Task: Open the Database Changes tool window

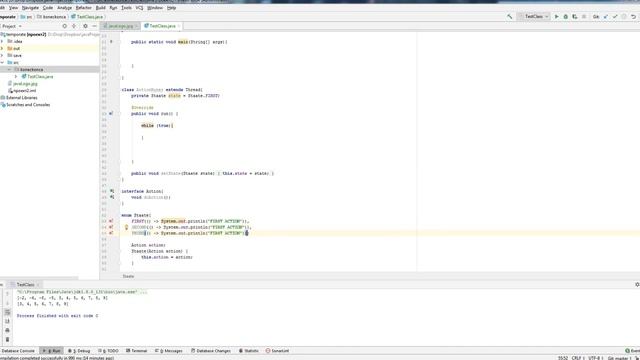Action: click(211, 351)
